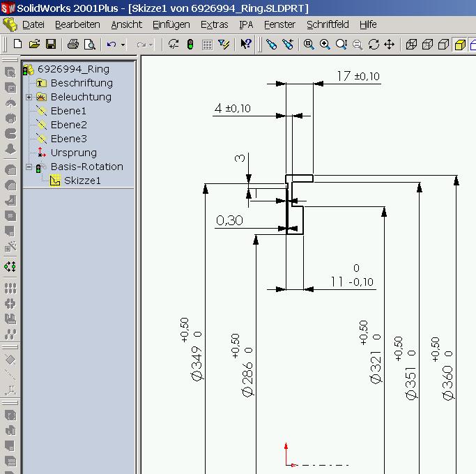This screenshot has width=476, height=474.
Task: Rebuild the model with the traffic light icon
Action: click(190, 45)
